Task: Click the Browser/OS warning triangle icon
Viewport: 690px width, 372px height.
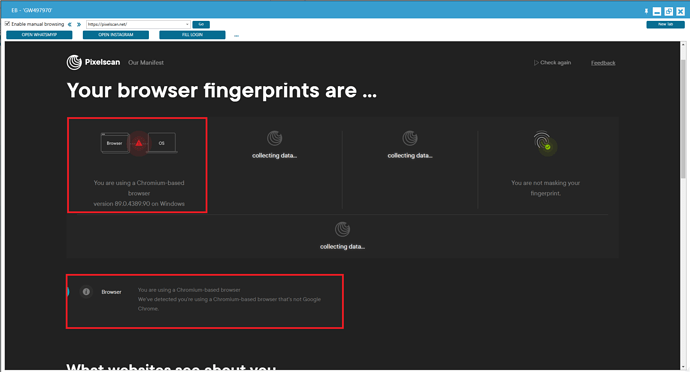Action: [139, 143]
